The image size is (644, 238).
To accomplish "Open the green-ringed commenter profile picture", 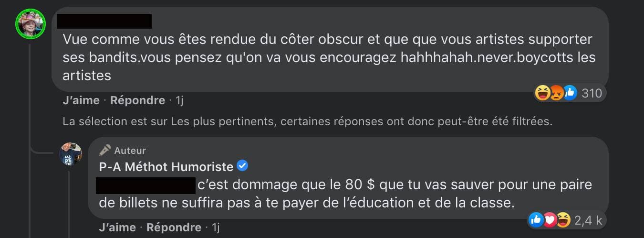I will 31,24.
